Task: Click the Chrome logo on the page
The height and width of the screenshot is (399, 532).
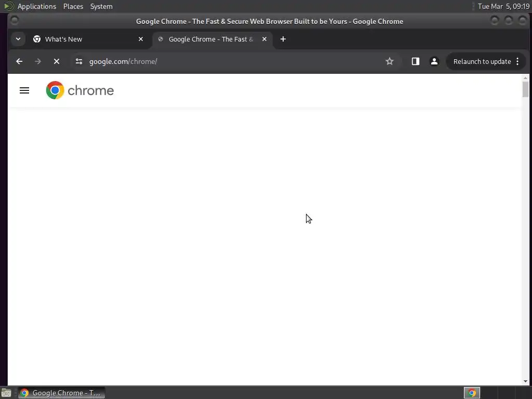Action: pyautogui.click(x=79, y=90)
